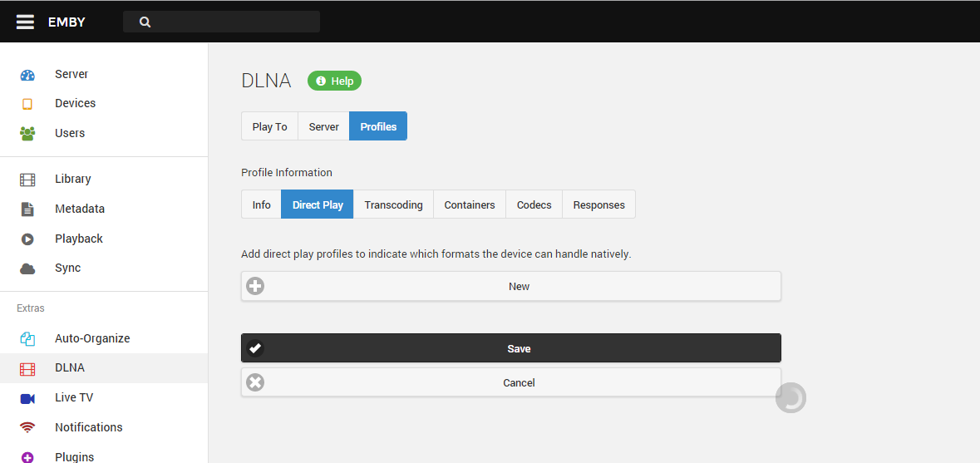Click the Notifications wifi icon

[27, 428]
